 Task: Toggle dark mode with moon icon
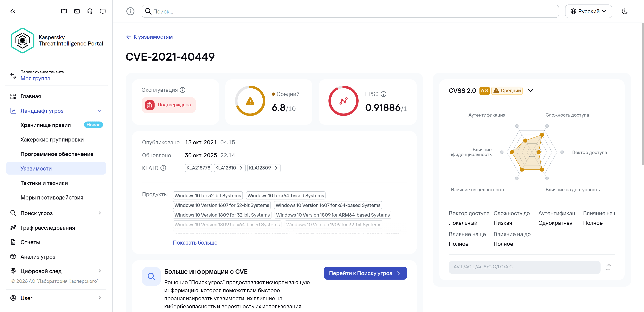pos(624,11)
